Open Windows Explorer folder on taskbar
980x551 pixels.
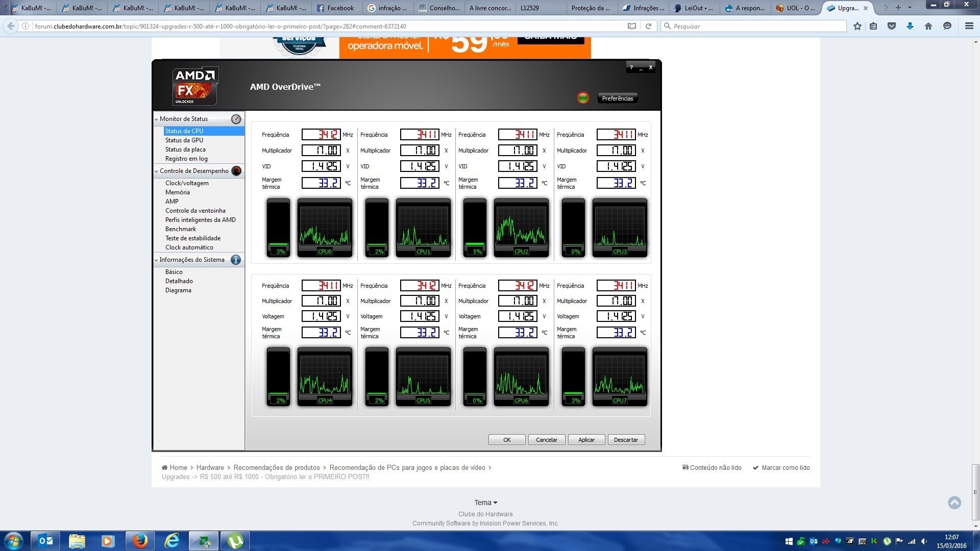[77, 541]
